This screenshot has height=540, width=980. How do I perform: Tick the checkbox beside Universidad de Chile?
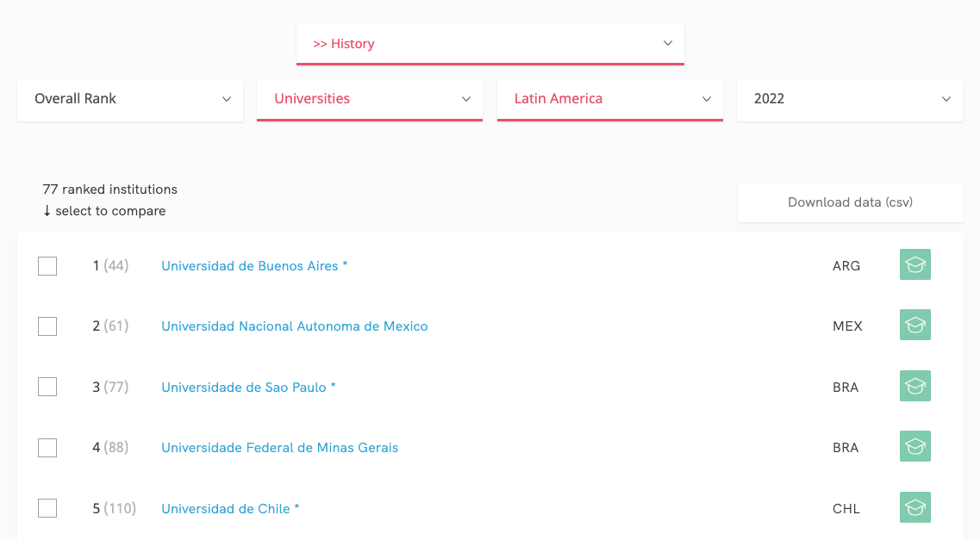coord(47,508)
